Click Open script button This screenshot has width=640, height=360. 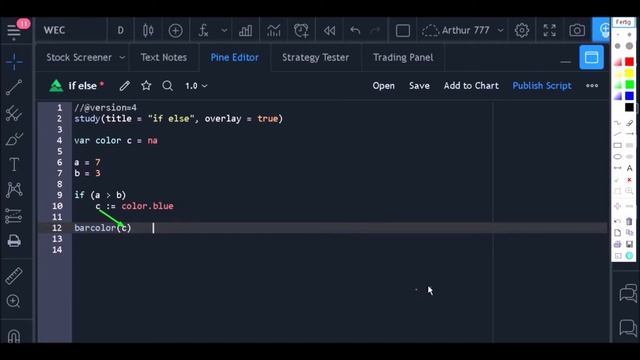[383, 86]
